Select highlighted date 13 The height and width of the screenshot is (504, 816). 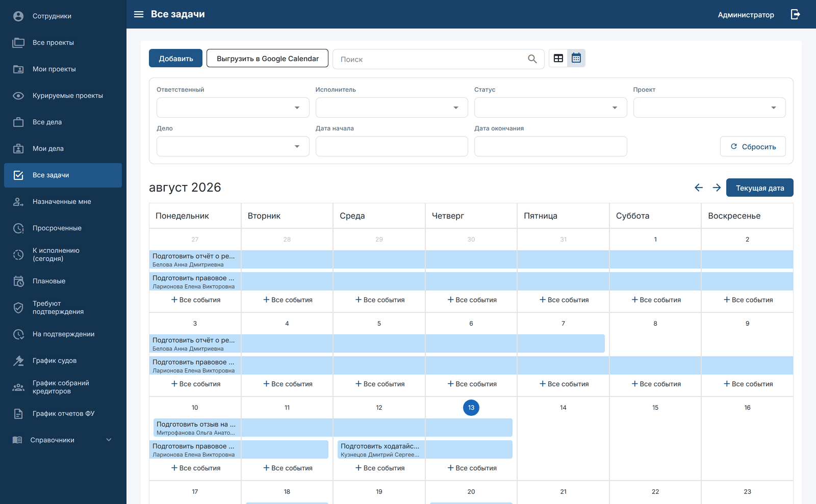pos(471,408)
